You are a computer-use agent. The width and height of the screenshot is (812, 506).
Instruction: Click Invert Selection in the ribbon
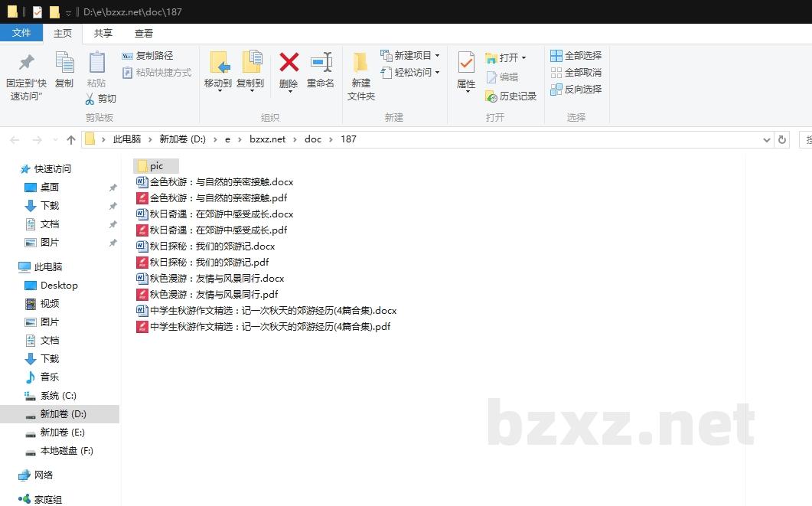click(576, 90)
